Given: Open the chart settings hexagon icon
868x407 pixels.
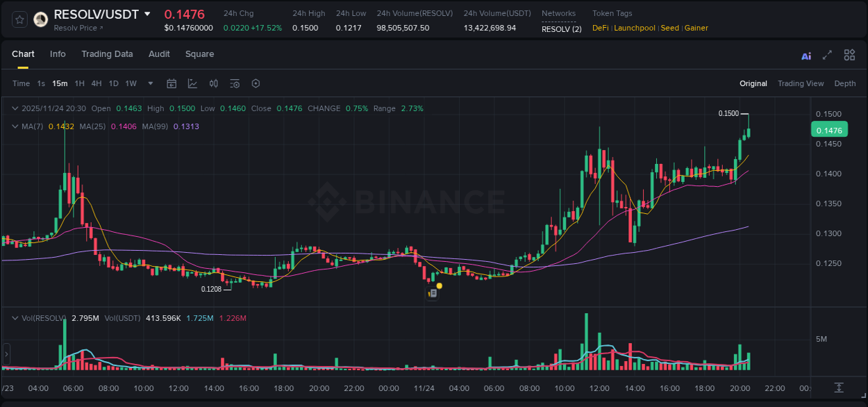Looking at the screenshot, I should (x=255, y=83).
